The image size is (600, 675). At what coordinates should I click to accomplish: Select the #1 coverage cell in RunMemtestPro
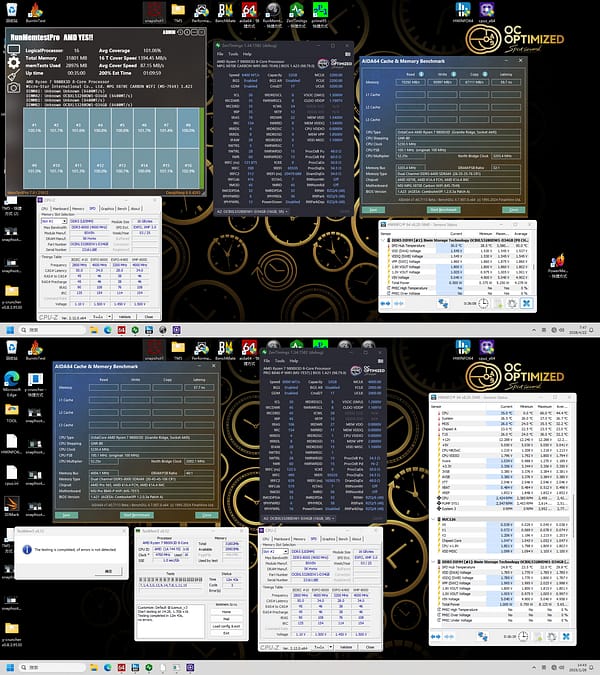pos(35,128)
